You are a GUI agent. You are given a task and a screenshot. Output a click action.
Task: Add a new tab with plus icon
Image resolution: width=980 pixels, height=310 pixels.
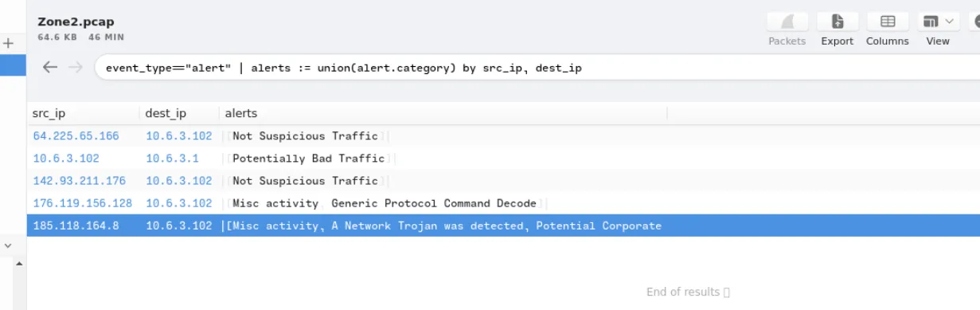coord(9,43)
